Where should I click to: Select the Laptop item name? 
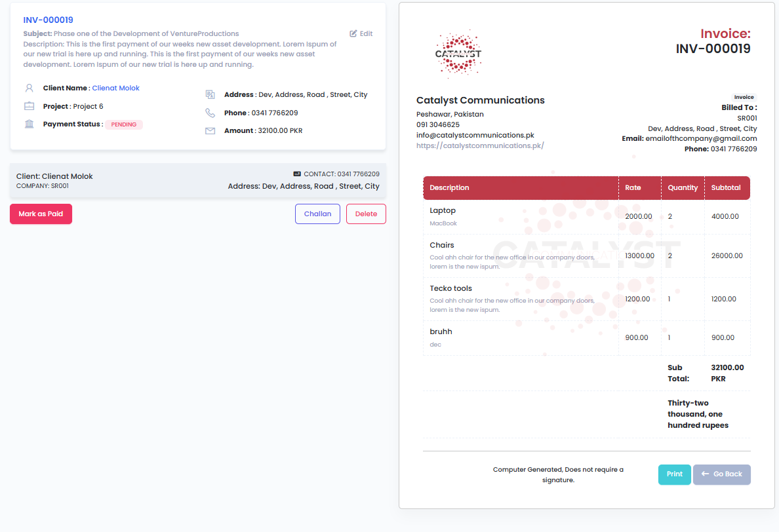pyautogui.click(x=443, y=210)
